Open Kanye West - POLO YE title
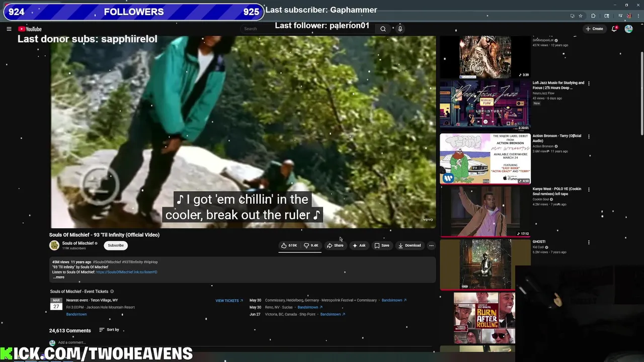Viewport: 644px width, 362px height. tap(556, 191)
